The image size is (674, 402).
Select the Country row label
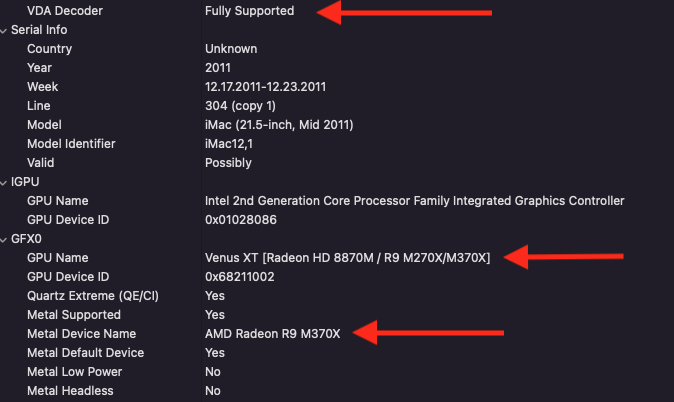[49, 49]
